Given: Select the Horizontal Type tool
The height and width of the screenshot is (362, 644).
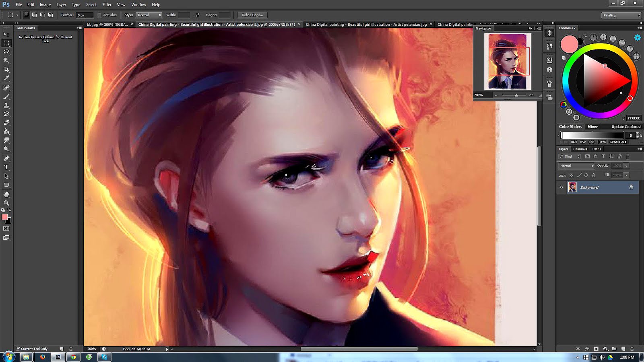Looking at the screenshot, I should pyautogui.click(x=6, y=167).
